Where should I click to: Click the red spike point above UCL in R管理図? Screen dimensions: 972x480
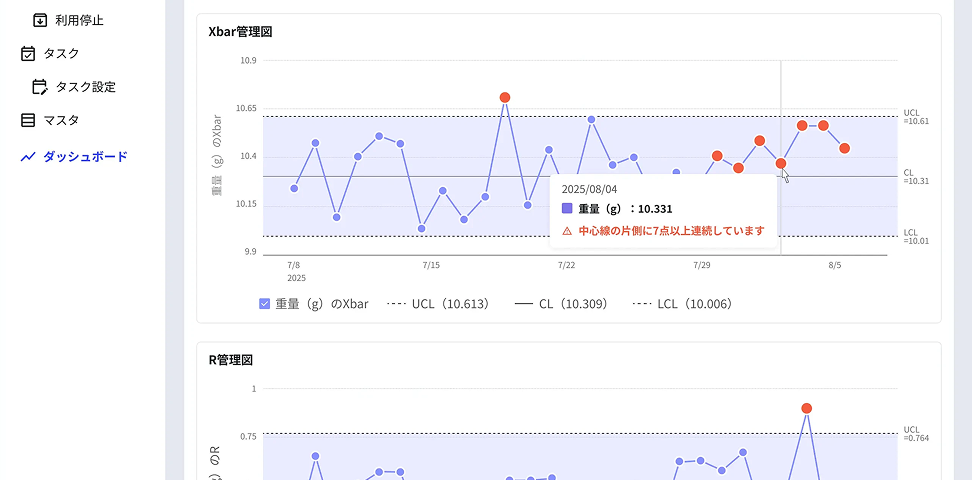[x=806, y=408]
